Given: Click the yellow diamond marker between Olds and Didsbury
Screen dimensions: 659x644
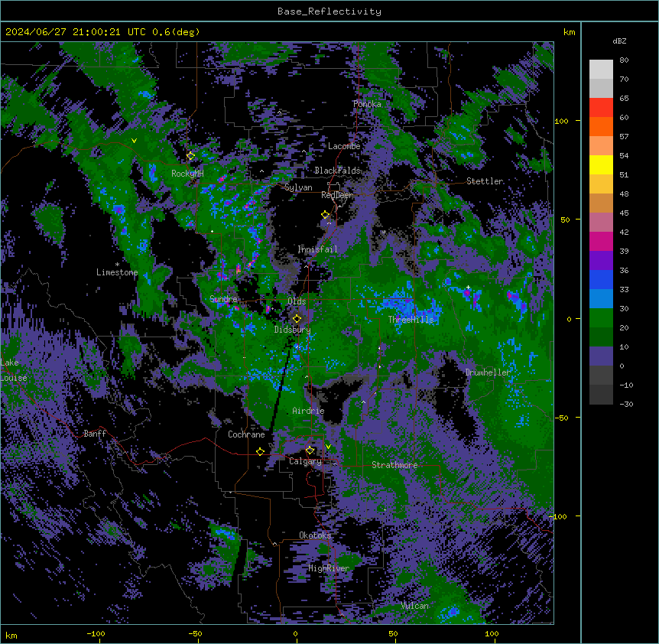Looking at the screenshot, I should [x=297, y=319].
